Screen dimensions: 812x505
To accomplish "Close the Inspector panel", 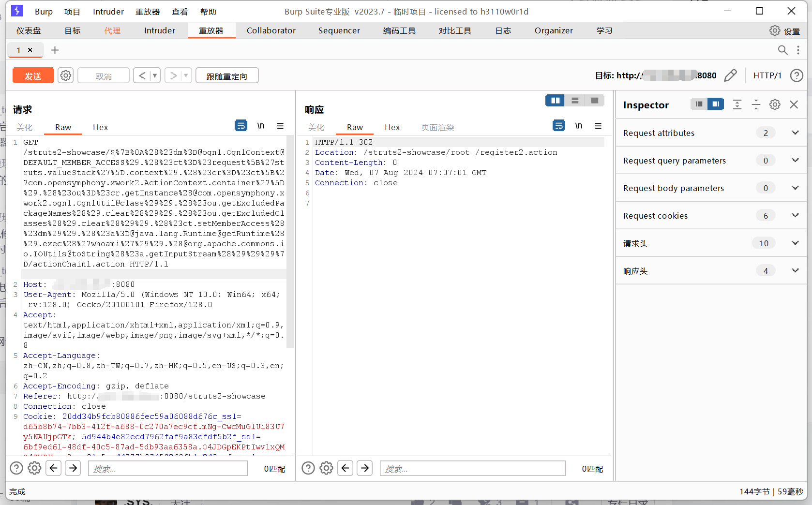I will [794, 104].
